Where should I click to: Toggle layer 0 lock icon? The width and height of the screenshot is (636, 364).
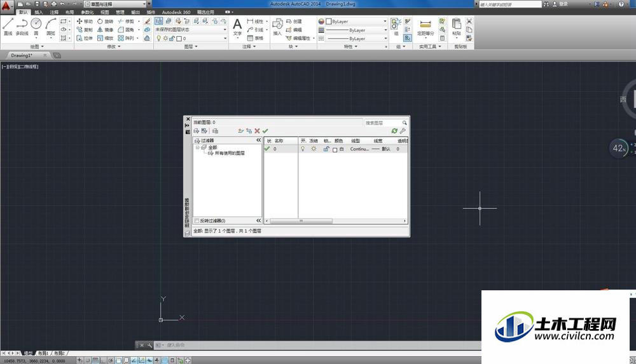[x=326, y=149]
